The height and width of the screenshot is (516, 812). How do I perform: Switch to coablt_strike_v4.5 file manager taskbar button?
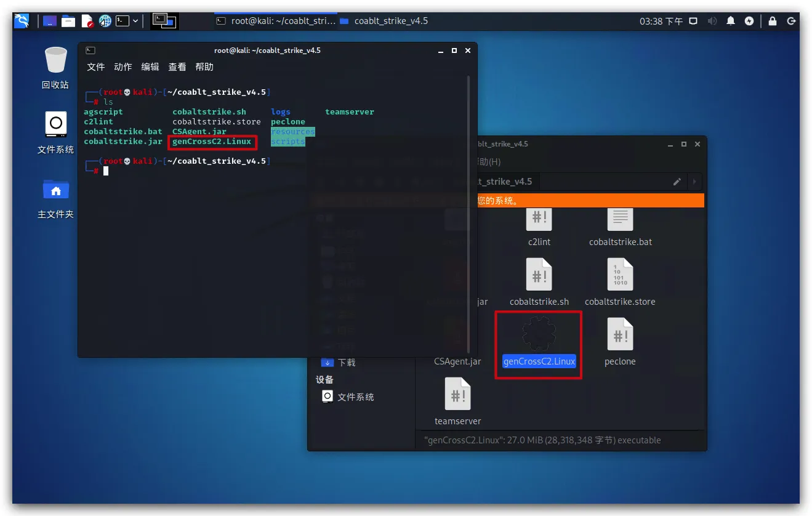pyautogui.click(x=384, y=21)
